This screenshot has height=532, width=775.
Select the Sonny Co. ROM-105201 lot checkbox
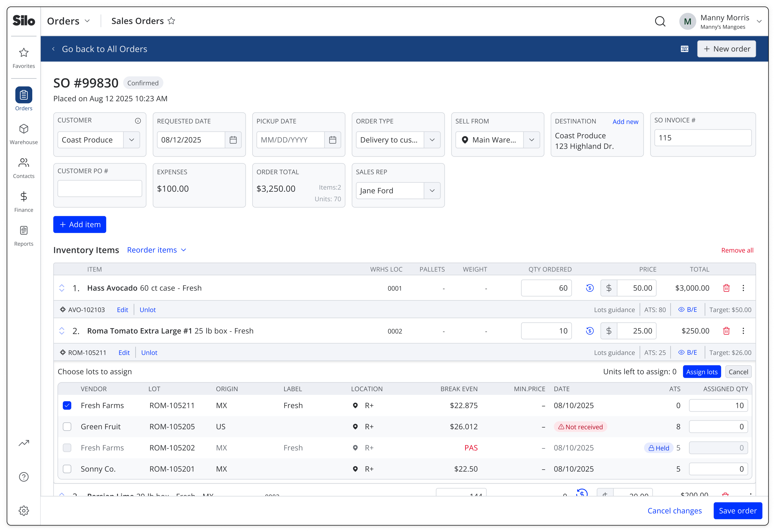[67, 469]
